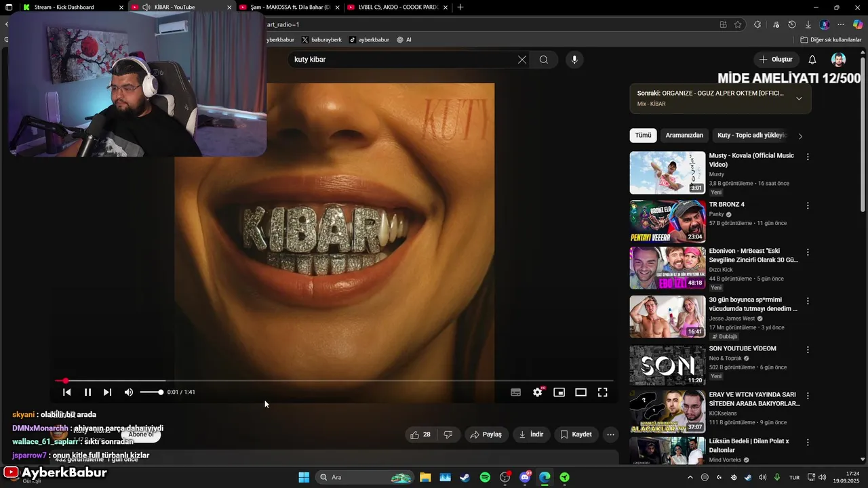This screenshot has width=868, height=488.
Task: Play Musty - Kovala thumbnail
Action: tap(667, 173)
